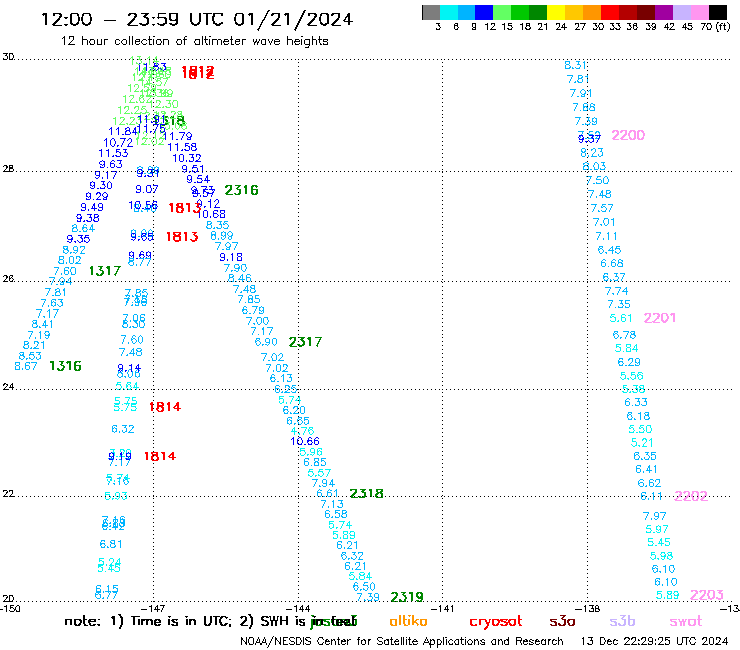Click the wave height value '8.92'
Image resolution: width=740 pixels, height=650 pixels.
pyautogui.click(x=74, y=250)
